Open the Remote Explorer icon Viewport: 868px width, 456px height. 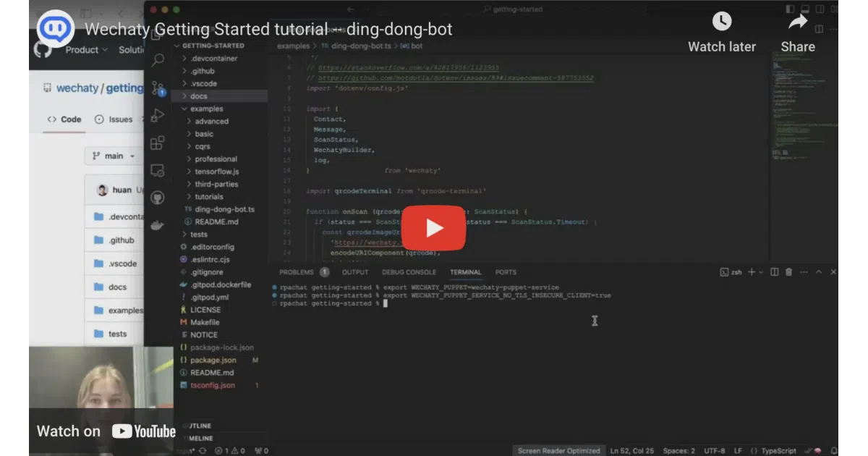point(158,171)
